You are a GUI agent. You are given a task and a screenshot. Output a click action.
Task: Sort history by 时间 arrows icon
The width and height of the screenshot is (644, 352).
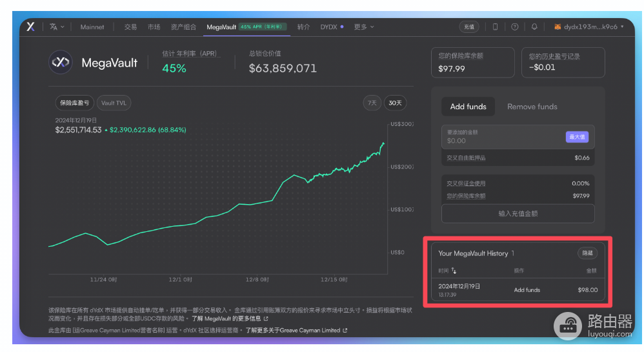coord(454,271)
